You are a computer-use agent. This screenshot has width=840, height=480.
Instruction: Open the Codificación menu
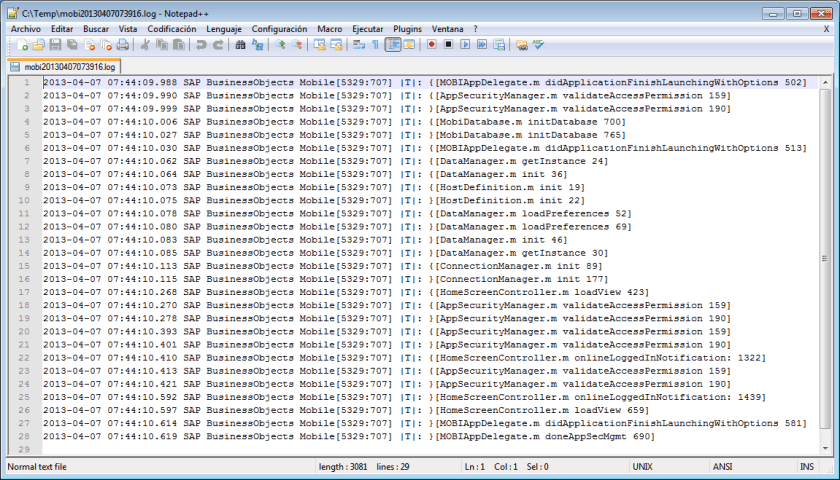[171, 30]
